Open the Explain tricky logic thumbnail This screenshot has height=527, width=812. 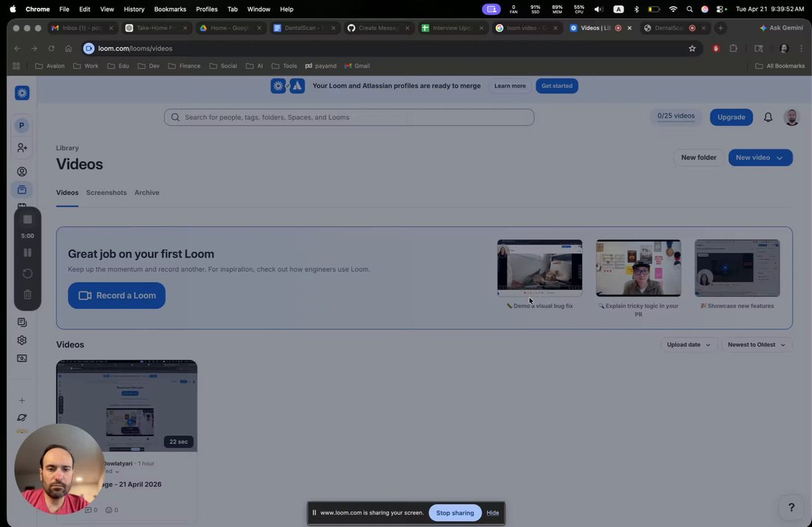[x=638, y=268]
